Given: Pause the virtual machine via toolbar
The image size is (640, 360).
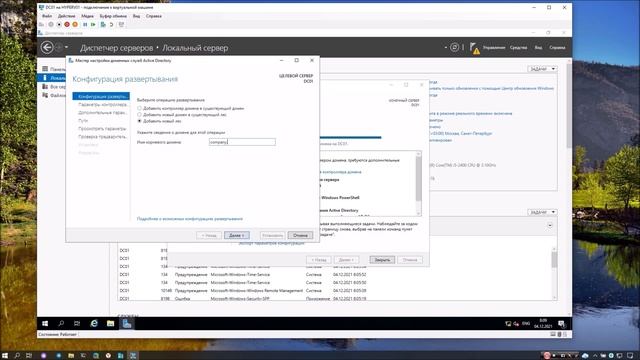Looking at the screenshot, I should pos(85,24).
